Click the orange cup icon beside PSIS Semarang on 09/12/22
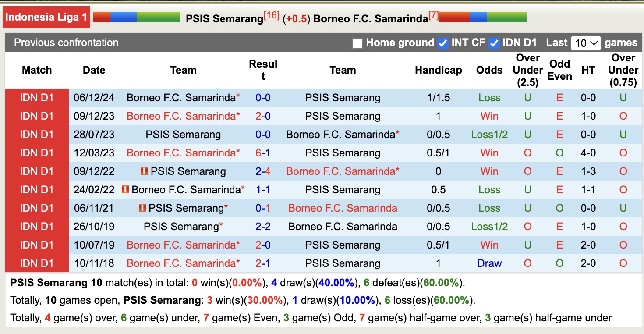 coord(145,171)
